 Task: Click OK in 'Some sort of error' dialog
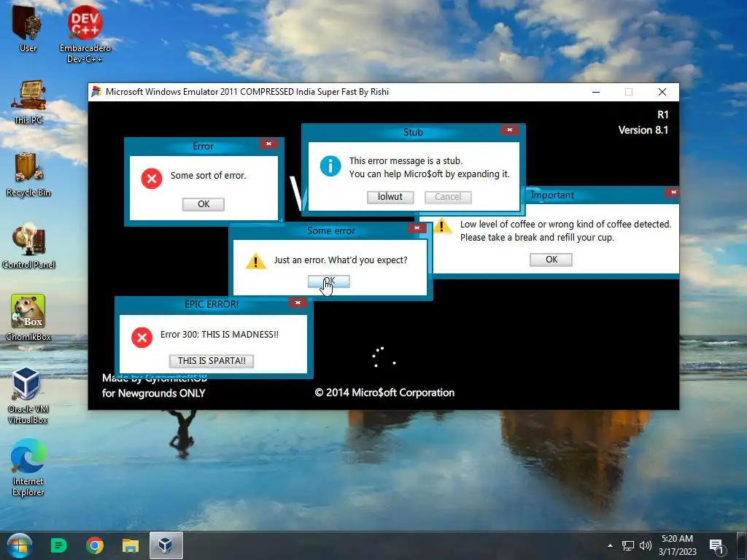tap(204, 204)
